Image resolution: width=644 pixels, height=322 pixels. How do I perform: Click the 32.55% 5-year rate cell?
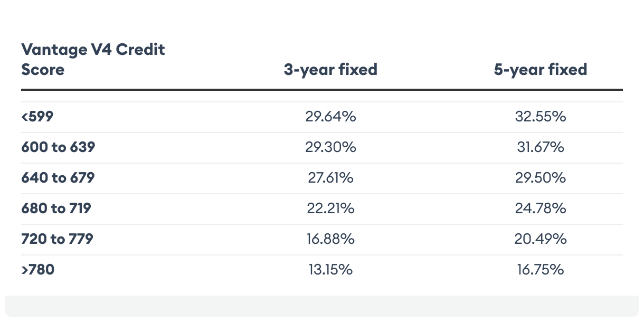[541, 116]
